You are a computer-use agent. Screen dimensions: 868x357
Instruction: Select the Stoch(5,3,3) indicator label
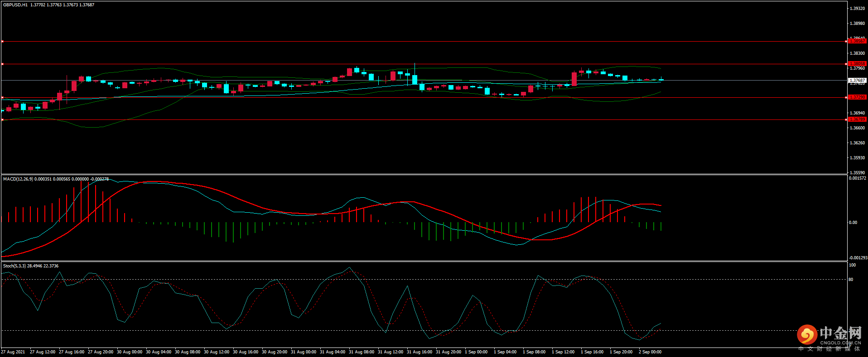tap(14, 266)
